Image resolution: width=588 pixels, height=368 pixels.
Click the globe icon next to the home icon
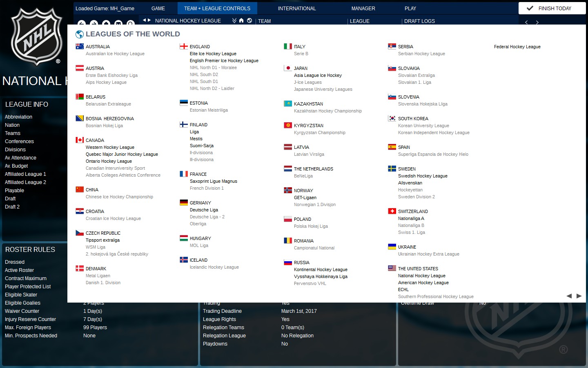click(x=249, y=21)
